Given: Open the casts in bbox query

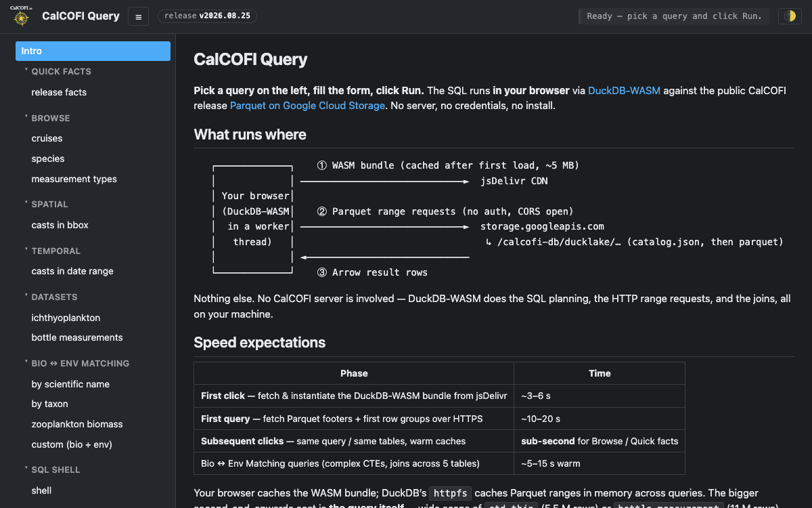Looking at the screenshot, I should [60, 225].
